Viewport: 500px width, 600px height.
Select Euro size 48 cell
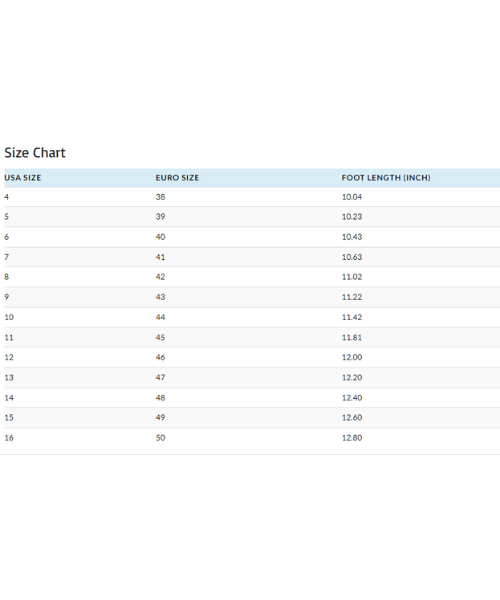(x=160, y=398)
